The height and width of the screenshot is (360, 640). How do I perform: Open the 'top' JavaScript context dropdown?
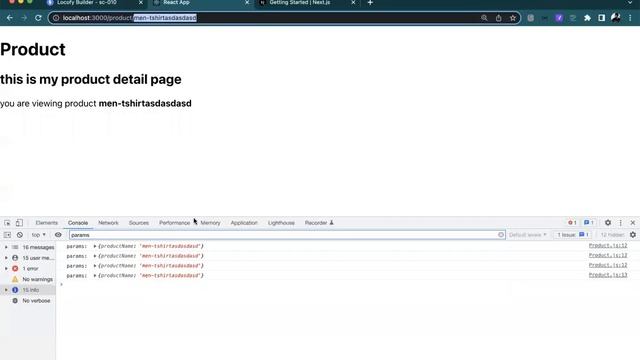click(38, 235)
